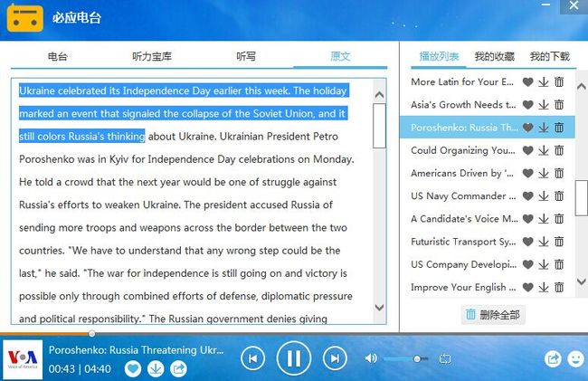The width and height of the screenshot is (588, 381).
Task: Favorite 'Asia's Growth Needs t...' with heart
Action: pos(527,105)
